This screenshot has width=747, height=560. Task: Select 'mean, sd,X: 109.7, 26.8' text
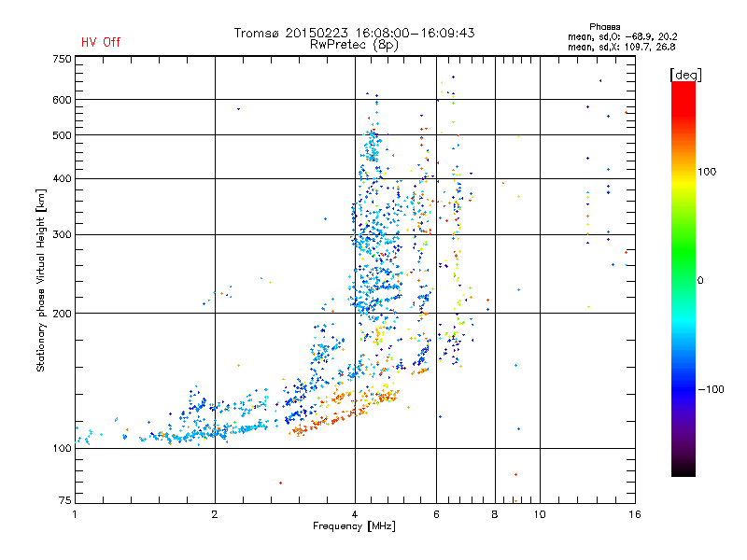coord(621,48)
